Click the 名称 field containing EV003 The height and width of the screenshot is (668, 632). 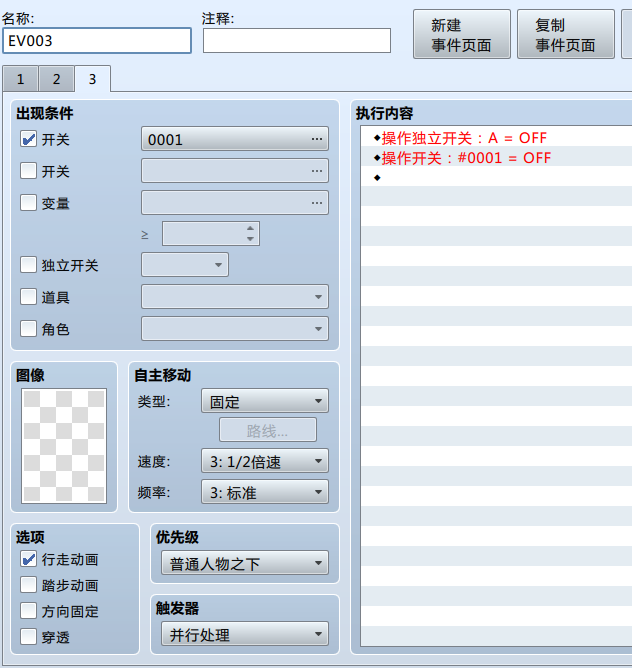pos(97,41)
